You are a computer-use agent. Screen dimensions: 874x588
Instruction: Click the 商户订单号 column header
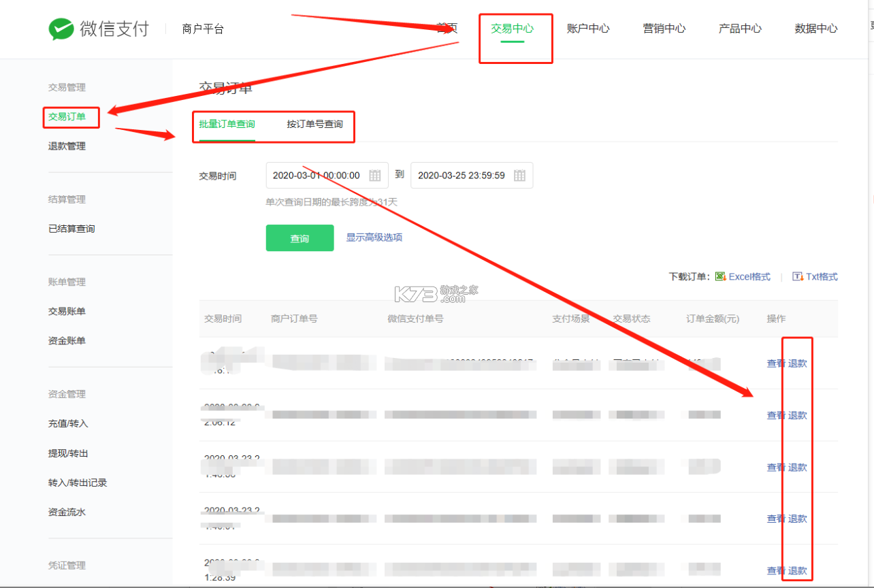[294, 318]
